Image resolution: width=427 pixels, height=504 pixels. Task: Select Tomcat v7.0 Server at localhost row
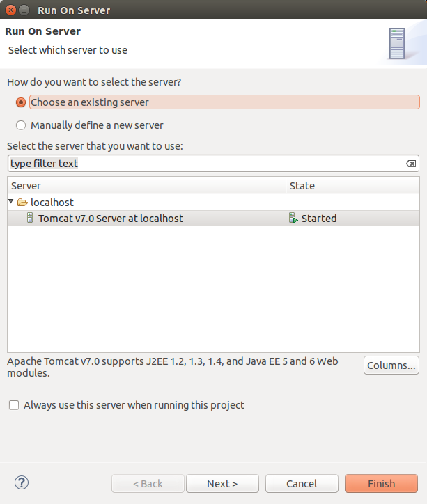(x=213, y=219)
